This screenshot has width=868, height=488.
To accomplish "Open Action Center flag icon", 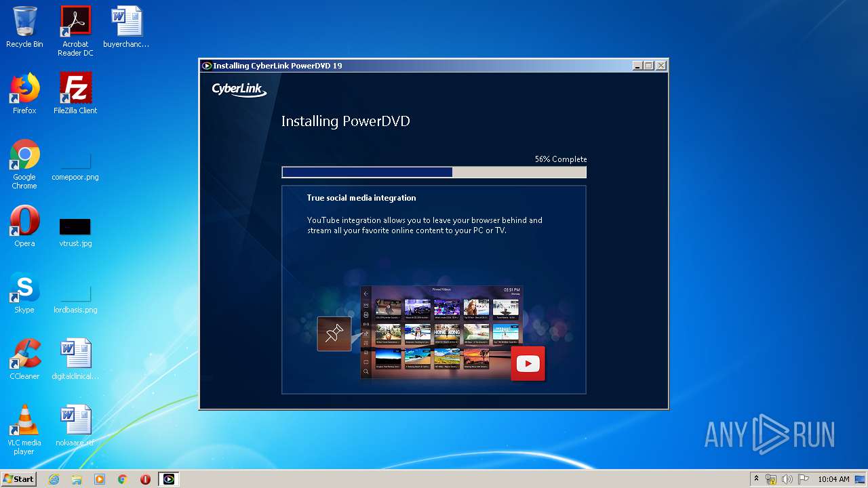I will 803,479.
